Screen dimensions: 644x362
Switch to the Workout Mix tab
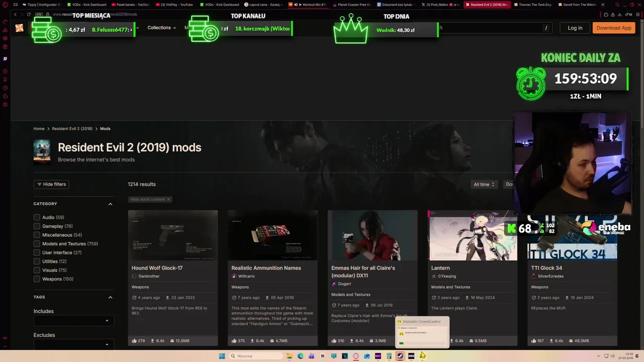click(308, 5)
